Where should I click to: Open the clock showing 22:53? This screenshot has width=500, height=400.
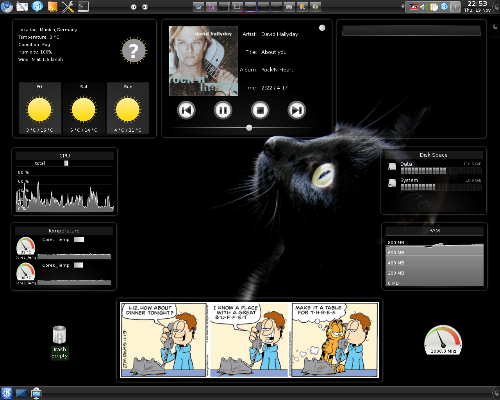tap(477, 6)
